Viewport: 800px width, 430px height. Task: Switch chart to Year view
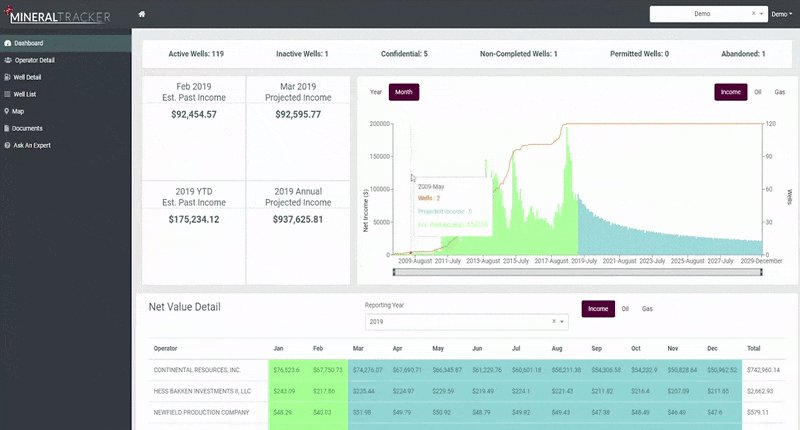[376, 92]
